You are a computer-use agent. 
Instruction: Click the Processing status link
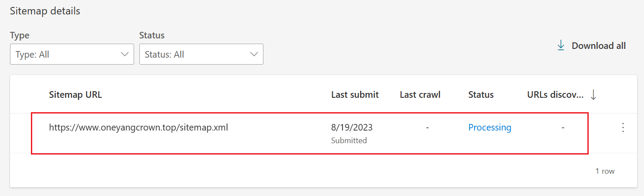tap(490, 127)
